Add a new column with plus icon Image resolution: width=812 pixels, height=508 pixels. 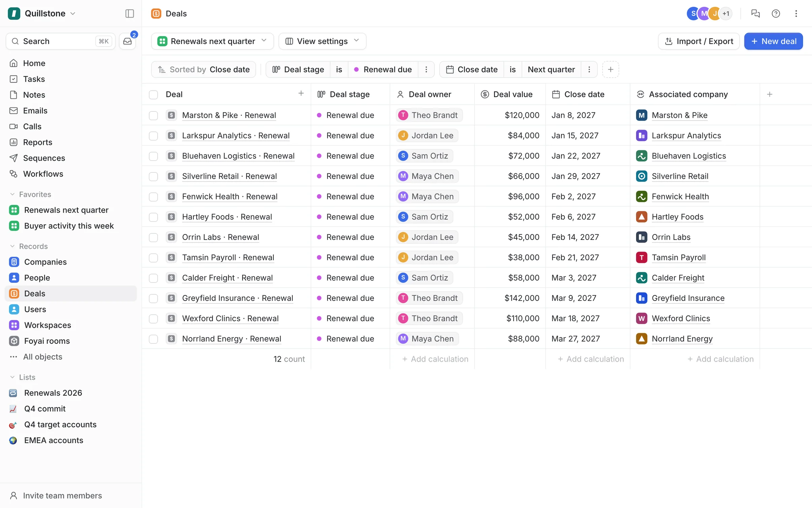(769, 94)
